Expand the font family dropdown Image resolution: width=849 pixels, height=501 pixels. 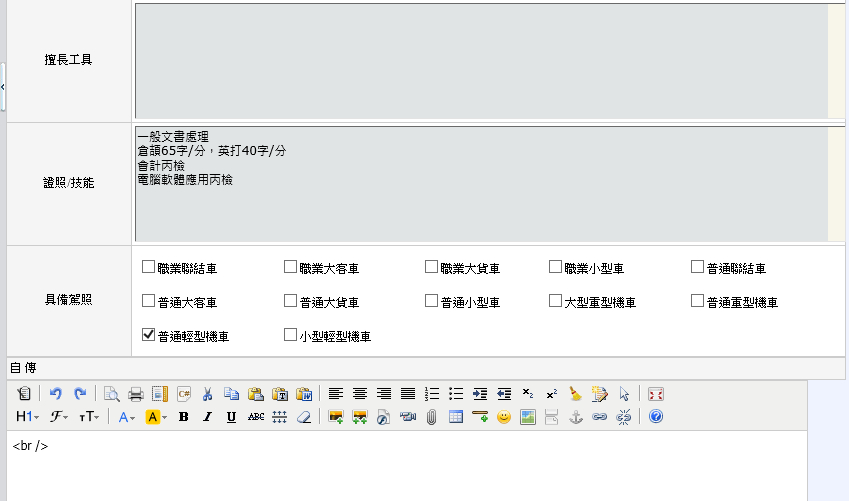click(x=59, y=417)
